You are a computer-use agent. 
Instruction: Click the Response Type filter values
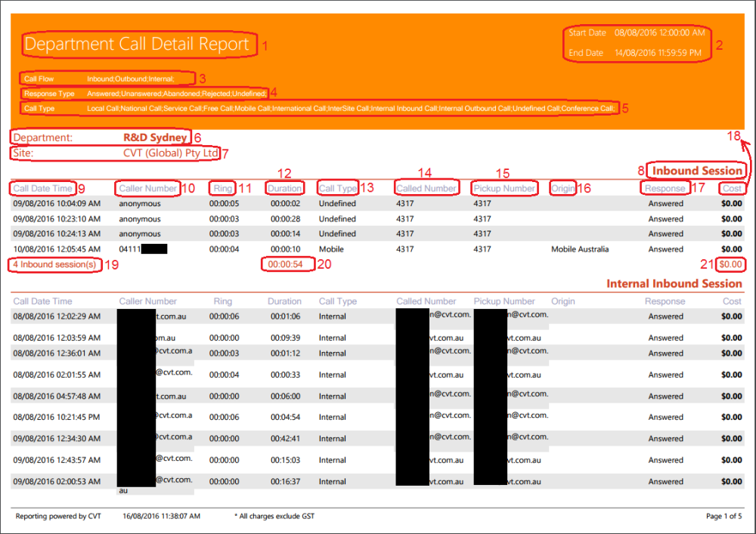(176, 94)
